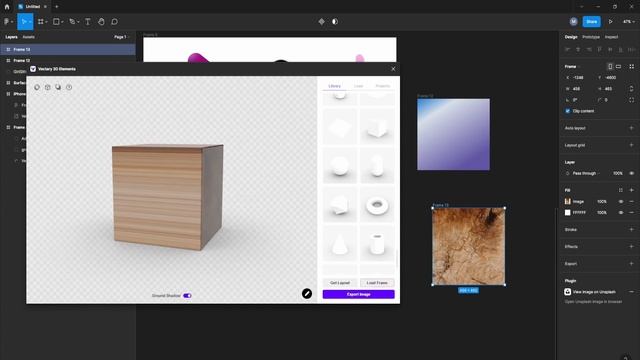Toggle the Clip content checkbox

click(568, 111)
